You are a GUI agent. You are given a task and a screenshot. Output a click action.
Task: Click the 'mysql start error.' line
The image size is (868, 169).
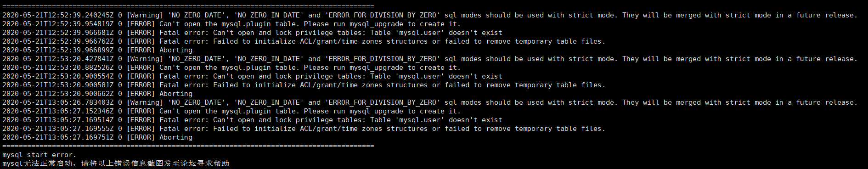pos(39,155)
